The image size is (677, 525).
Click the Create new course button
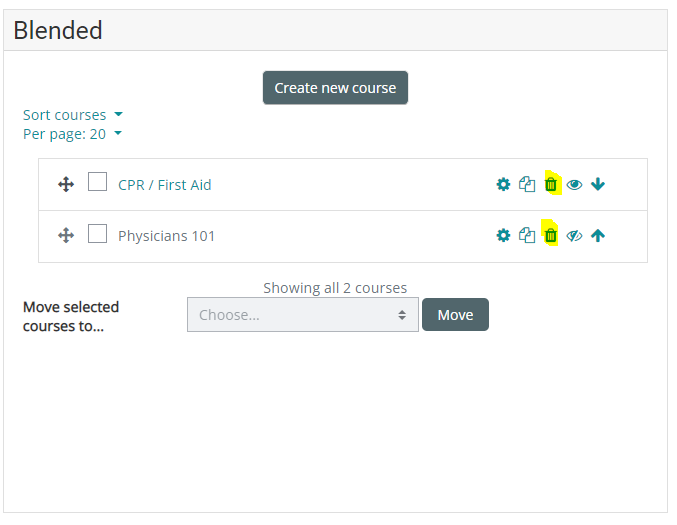(x=335, y=88)
